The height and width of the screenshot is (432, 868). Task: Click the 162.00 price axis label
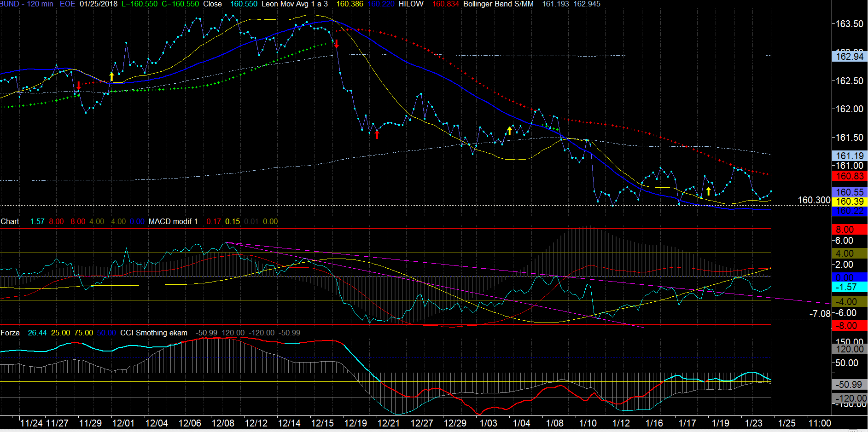(x=850, y=109)
